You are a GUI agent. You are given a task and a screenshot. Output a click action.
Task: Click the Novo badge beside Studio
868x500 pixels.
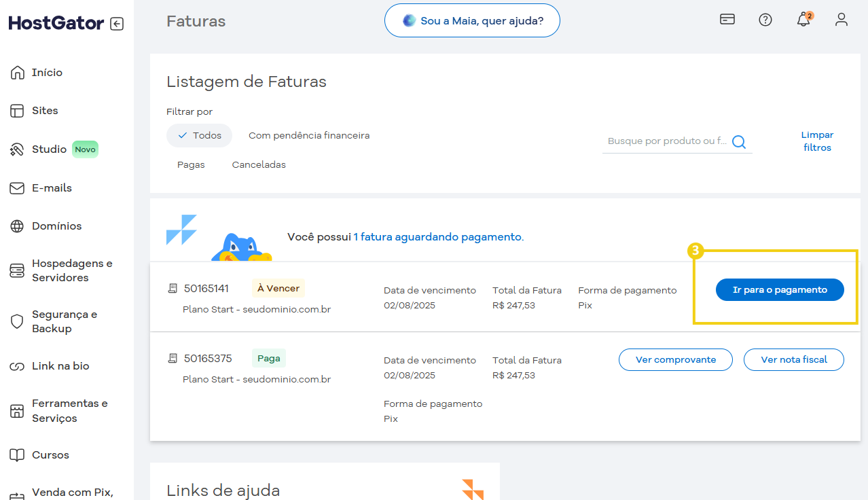pyautogui.click(x=86, y=149)
